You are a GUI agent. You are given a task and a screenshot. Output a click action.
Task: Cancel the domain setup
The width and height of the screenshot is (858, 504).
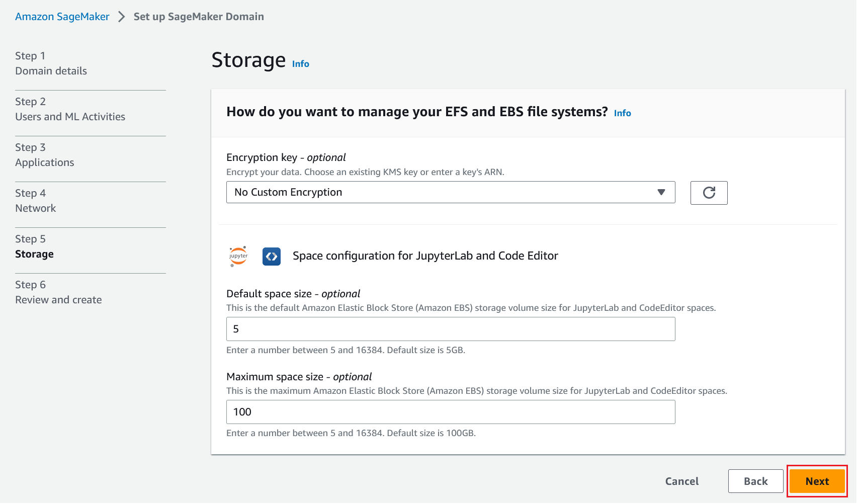pyautogui.click(x=681, y=481)
